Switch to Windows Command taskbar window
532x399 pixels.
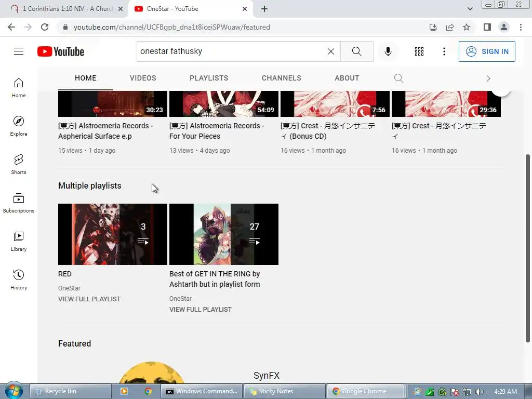coord(202,391)
